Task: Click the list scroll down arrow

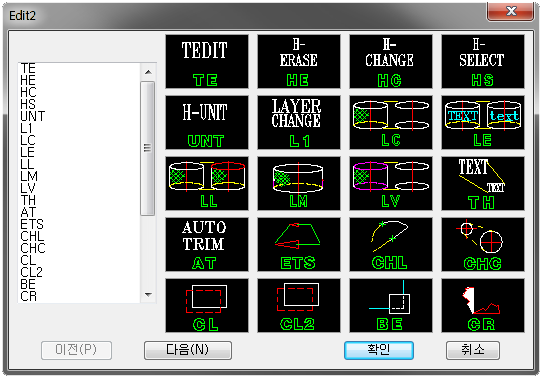Action: point(148,295)
